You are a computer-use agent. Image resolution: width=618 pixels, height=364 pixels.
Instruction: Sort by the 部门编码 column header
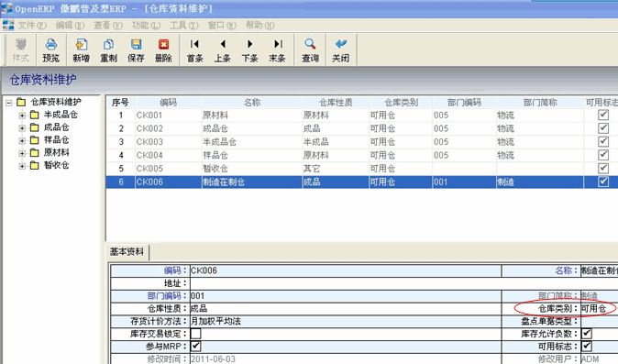click(464, 103)
